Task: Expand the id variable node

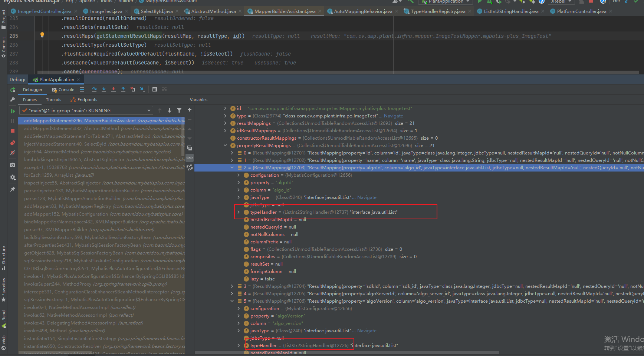Action: [x=225, y=109]
